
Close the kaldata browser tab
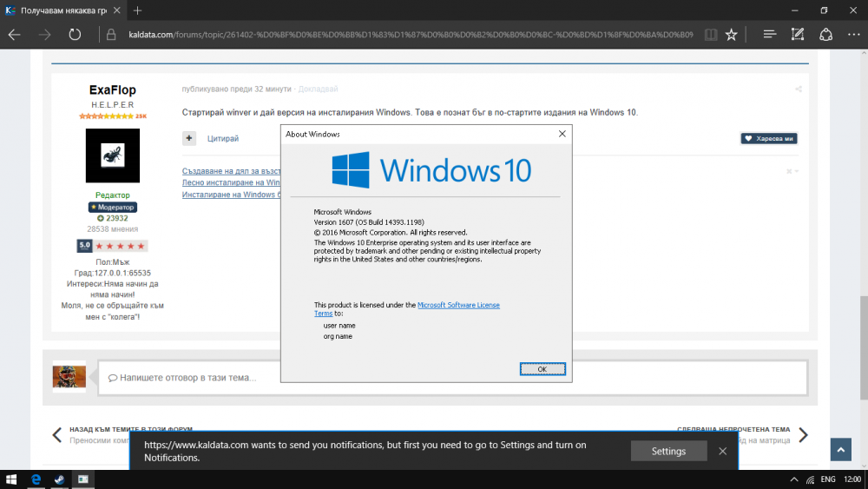[117, 10]
